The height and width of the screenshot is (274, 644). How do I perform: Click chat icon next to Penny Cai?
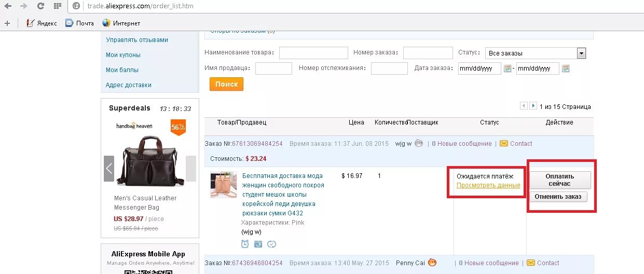click(432, 263)
